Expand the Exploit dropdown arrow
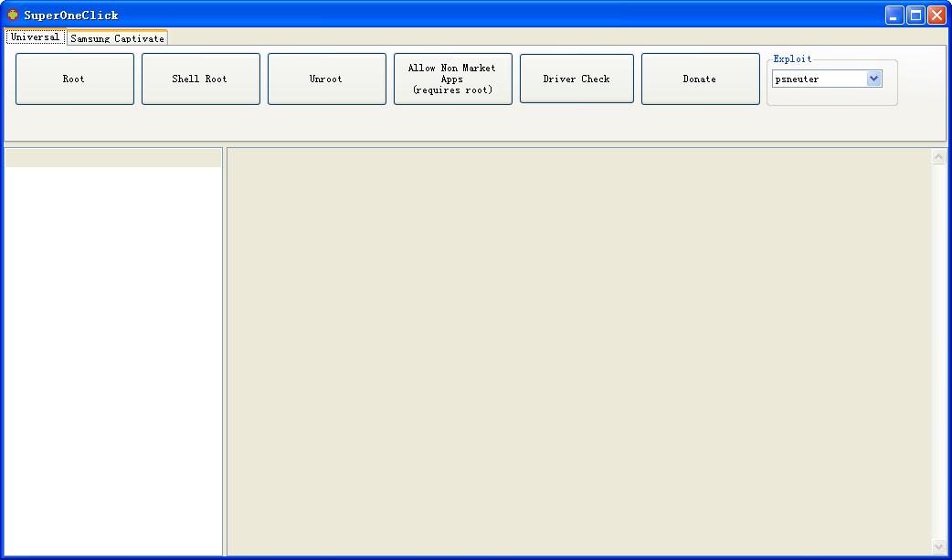952x560 pixels. [x=873, y=79]
